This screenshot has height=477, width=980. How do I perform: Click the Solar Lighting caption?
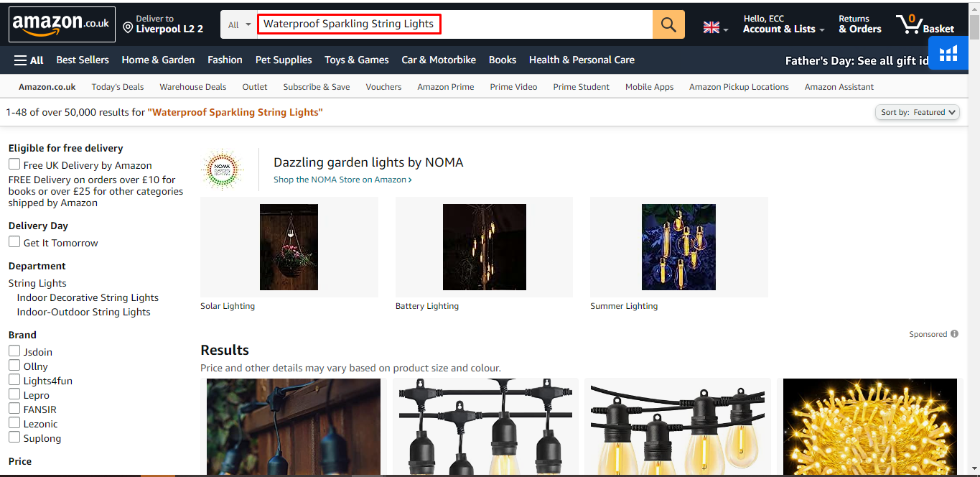coord(228,306)
